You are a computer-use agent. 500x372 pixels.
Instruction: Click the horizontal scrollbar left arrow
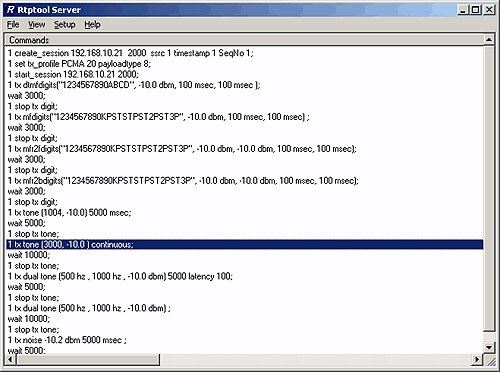coord(11,359)
